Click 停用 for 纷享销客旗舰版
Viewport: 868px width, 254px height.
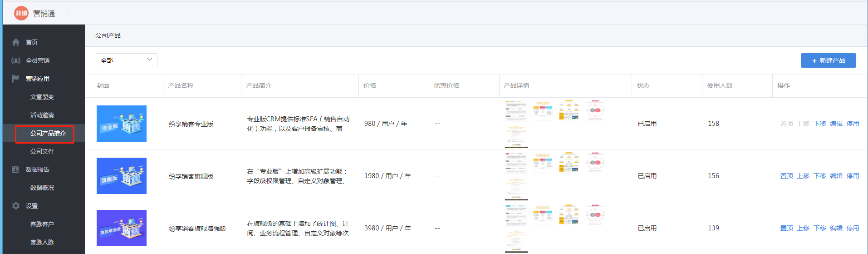pyautogui.click(x=853, y=176)
